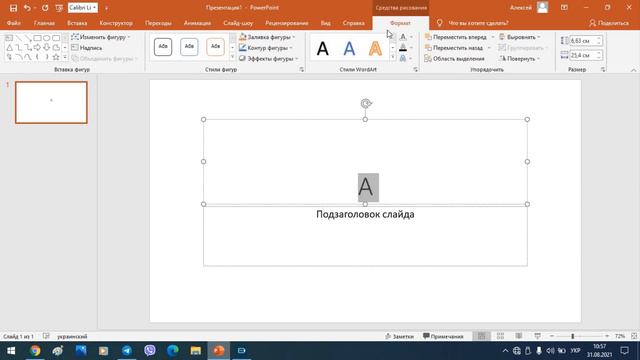
Task: Expand the shapes gallery More arrow
Action: [65, 57]
